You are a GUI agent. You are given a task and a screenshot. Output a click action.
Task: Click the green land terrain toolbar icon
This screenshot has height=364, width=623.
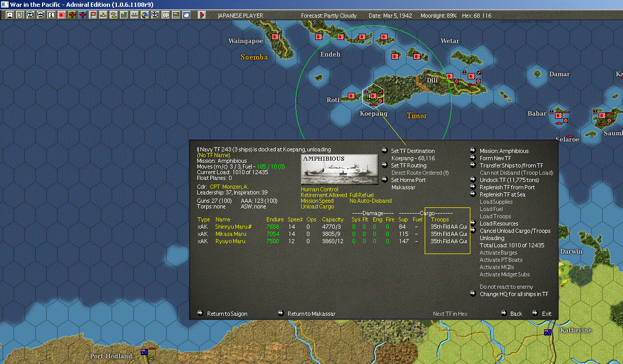pos(124,15)
